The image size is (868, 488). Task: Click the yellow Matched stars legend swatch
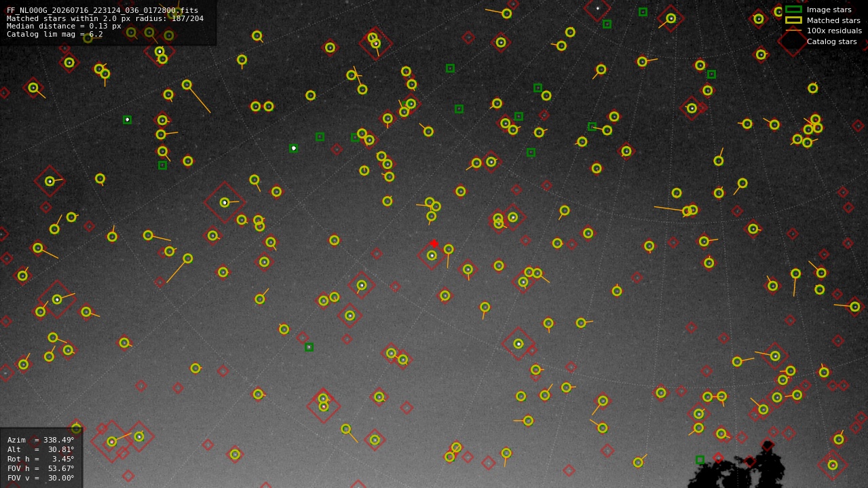(x=793, y=20)
